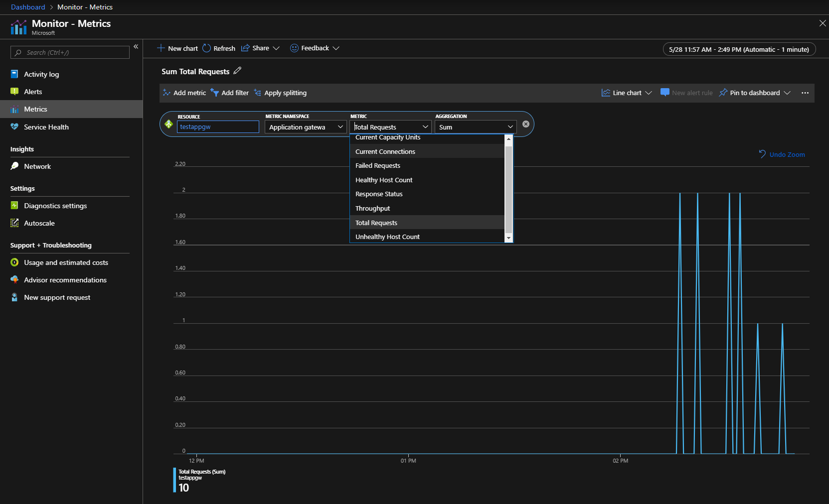Click metric list scroll down arrow
The image size is (829, 504).
click(x=508, y=239)
